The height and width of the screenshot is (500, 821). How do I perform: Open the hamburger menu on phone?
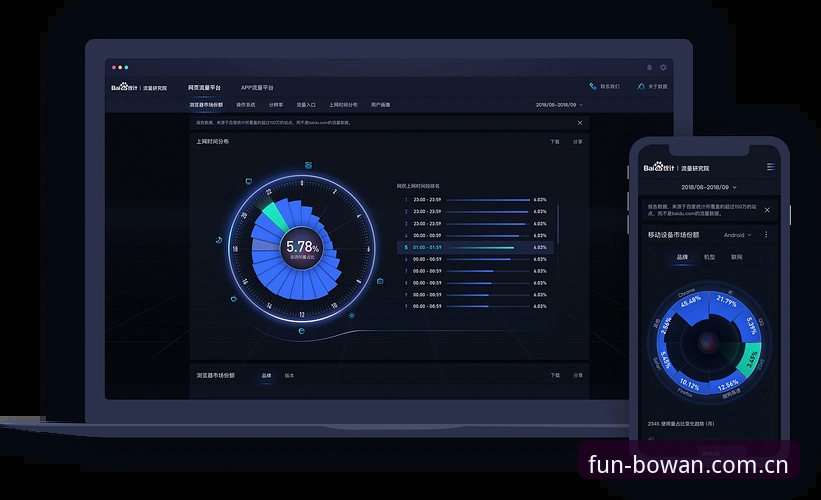[771, 167]
